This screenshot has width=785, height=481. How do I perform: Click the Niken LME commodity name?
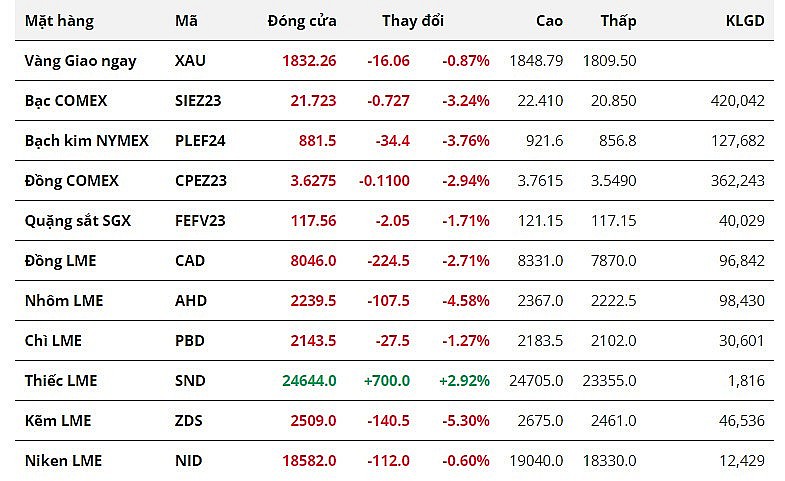coord(63,460)
